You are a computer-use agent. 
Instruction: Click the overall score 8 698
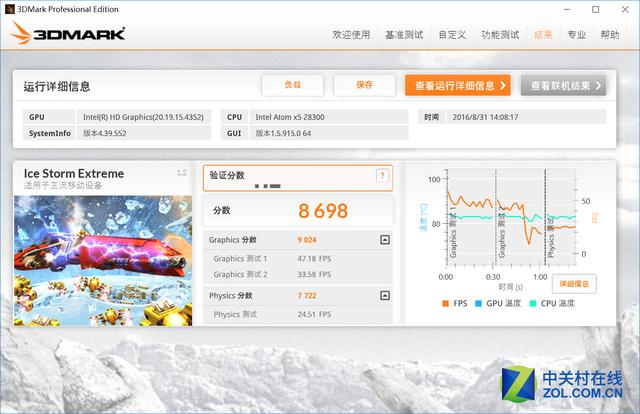pos(323,211)
